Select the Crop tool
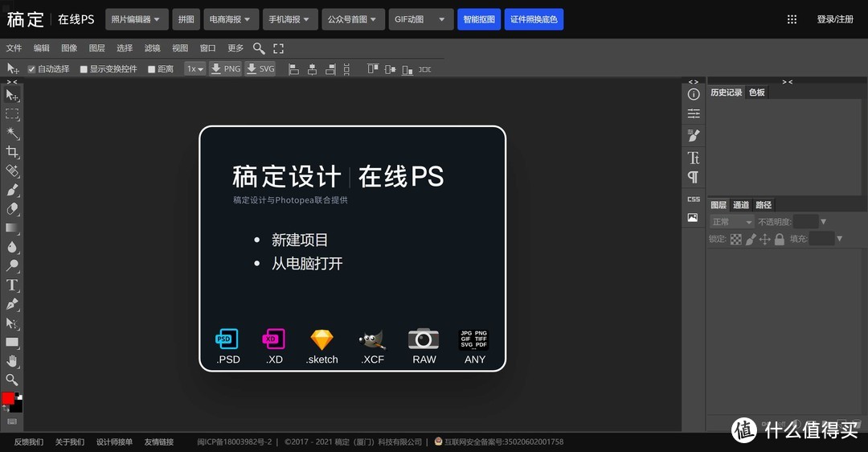Image resolution: width=868 pixels, height=452 pixels. coord(11,152)
